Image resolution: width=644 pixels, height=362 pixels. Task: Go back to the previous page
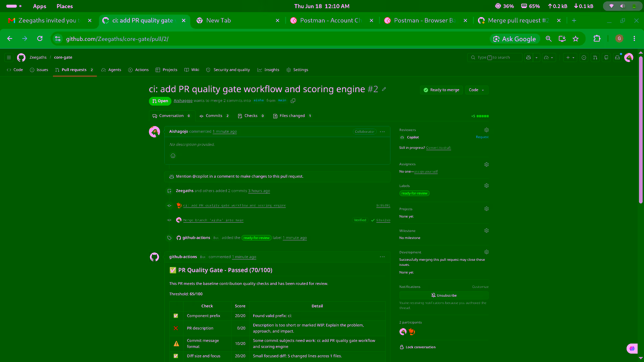click(10, 39)
